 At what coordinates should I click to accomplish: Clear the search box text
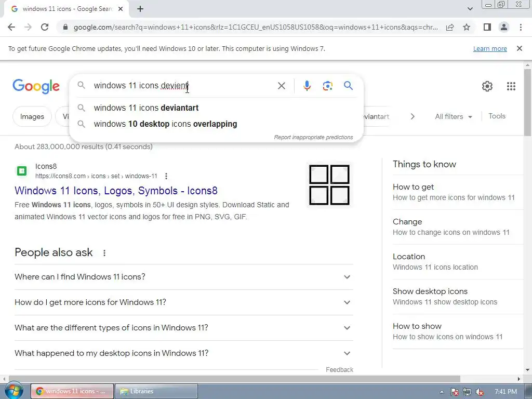[x=281, y=86]
